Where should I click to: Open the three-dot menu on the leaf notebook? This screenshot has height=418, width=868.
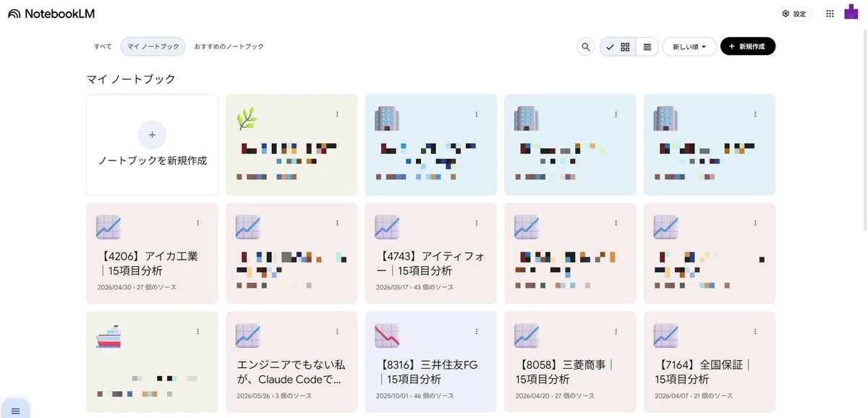[337, 114]
